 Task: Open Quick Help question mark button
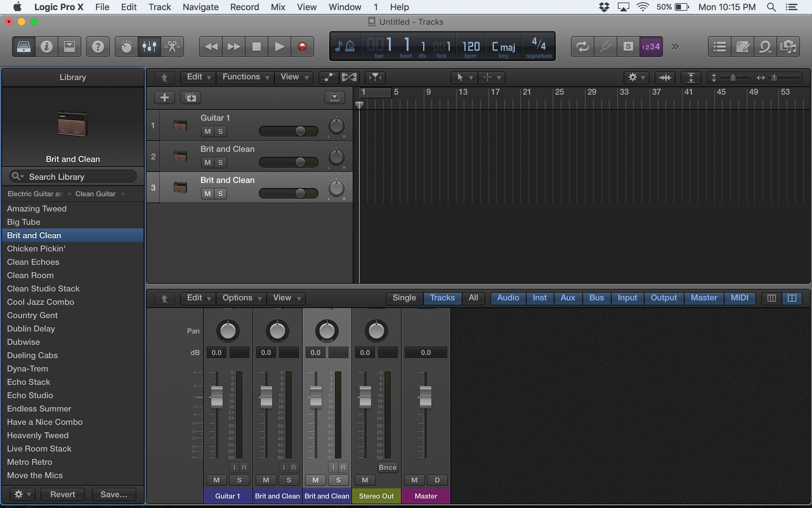[98, 47]
